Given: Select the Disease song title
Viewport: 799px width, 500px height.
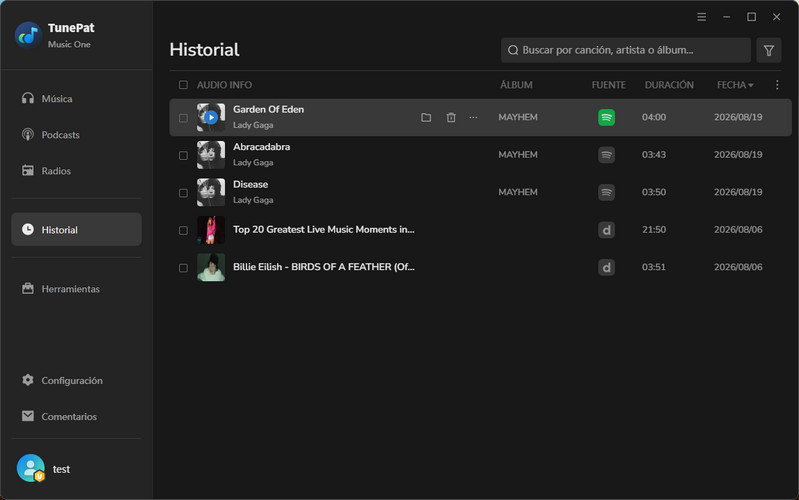Looking at the screenshot, I should 250,184.
